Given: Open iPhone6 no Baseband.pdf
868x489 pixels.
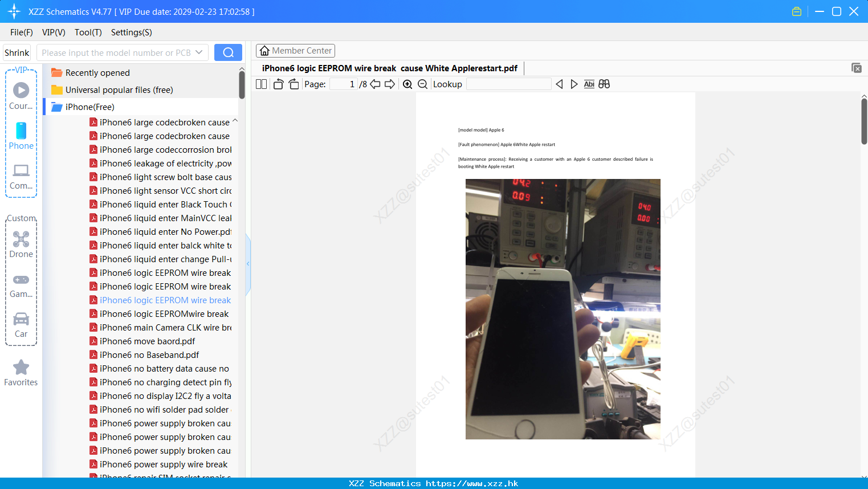Looking at the screenshot, I should pyautogui.click(x=144, y=355).
